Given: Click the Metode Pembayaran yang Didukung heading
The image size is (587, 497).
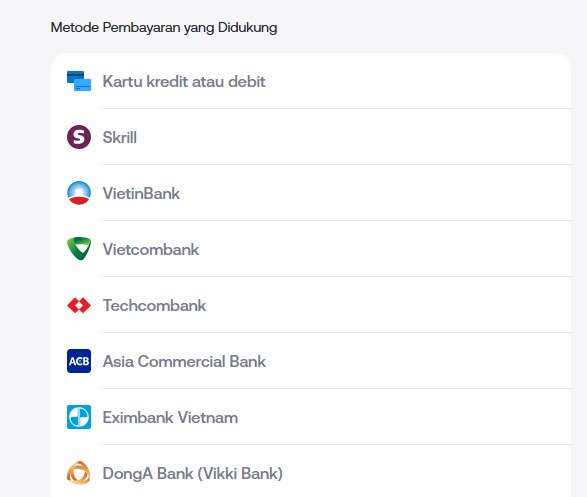Looking at the screenshot, I should point(164,28).
